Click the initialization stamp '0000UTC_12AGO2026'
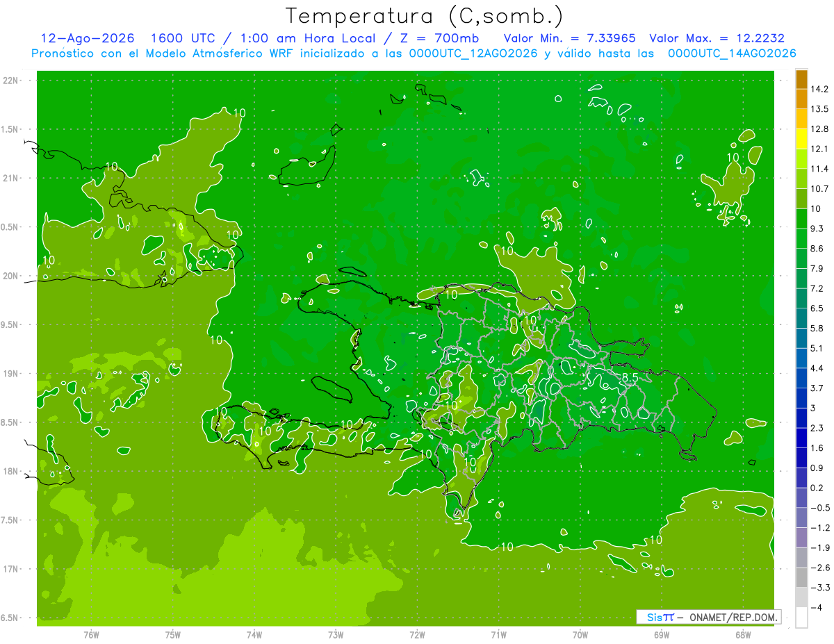Viewport: 834px width, 644px height. (475, 53)
